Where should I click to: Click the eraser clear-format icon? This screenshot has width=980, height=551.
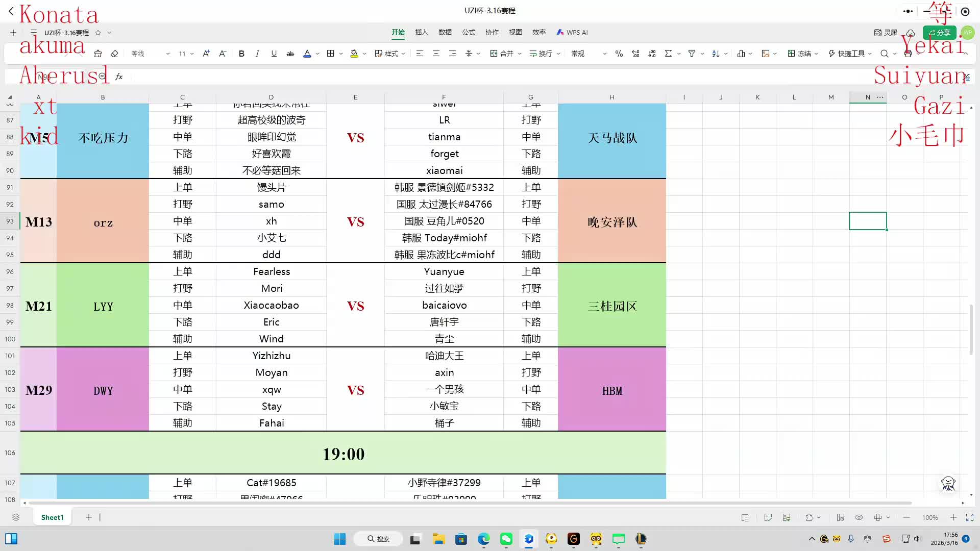[x=114, y=54]
